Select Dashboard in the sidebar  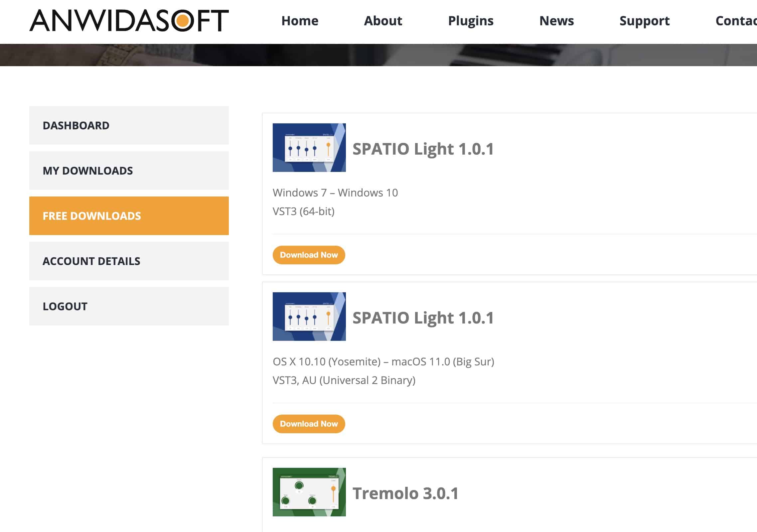[x=129, y=125]
